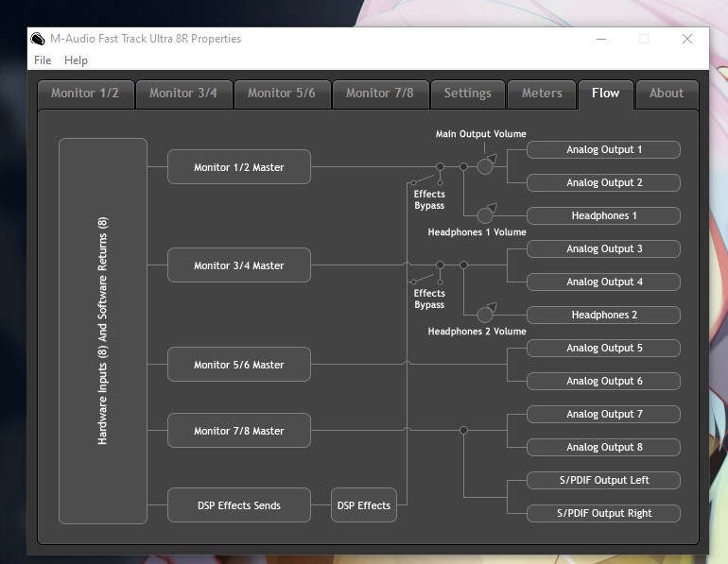Click the Headphones 2 output box

click(603, 315)
